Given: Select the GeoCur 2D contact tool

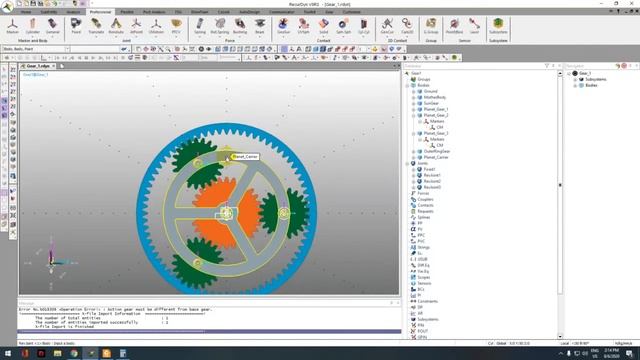Looking at the screenshot, I should (x=387, y=26).
